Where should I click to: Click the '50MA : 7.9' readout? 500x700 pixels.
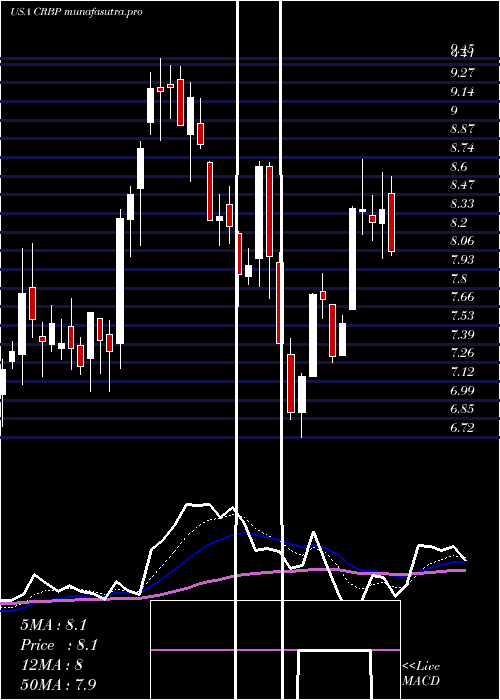58,685
